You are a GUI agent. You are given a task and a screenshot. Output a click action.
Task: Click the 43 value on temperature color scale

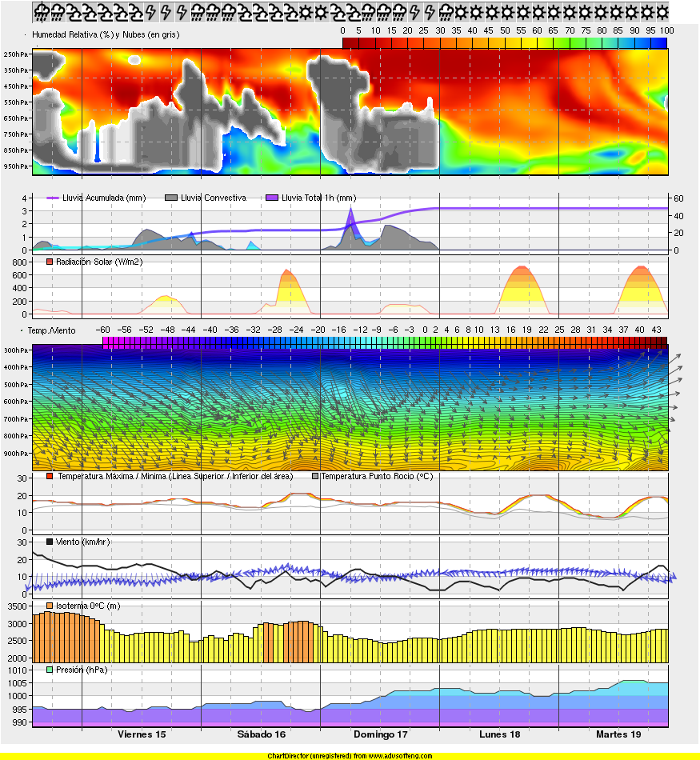coord(656,330)
